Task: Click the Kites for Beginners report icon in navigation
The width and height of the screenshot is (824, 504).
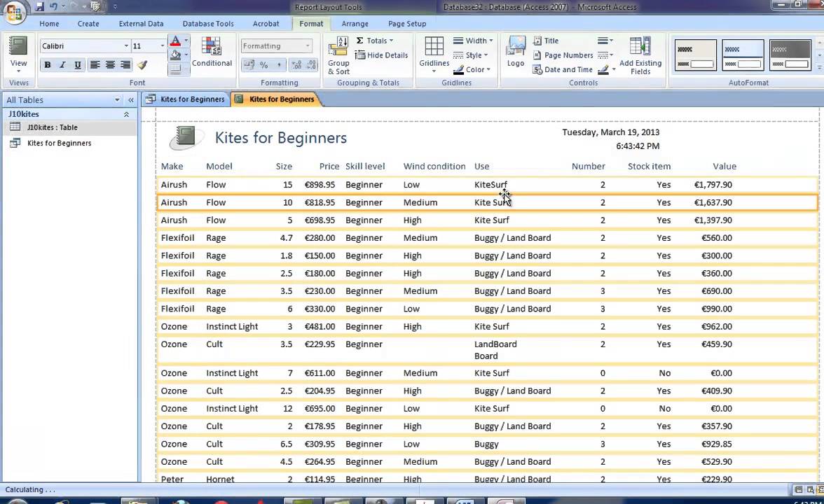Action: 15,143
